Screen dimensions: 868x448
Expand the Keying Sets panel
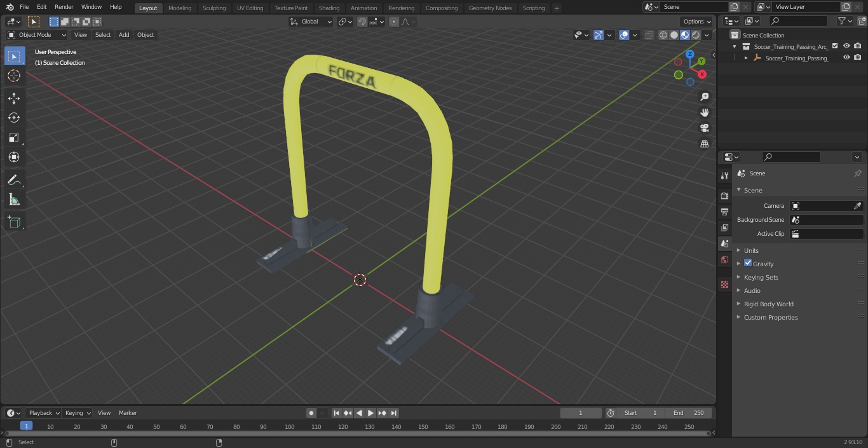[761, 277]
